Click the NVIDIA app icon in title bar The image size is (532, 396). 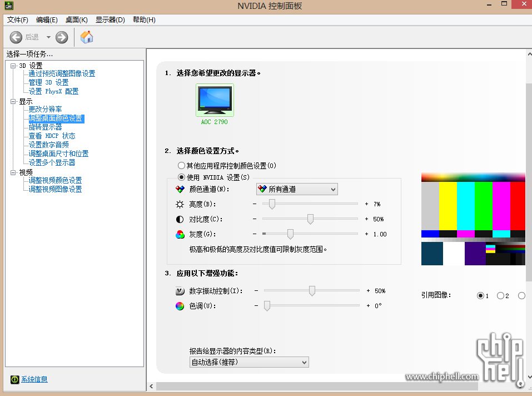[x=8, y=6]
